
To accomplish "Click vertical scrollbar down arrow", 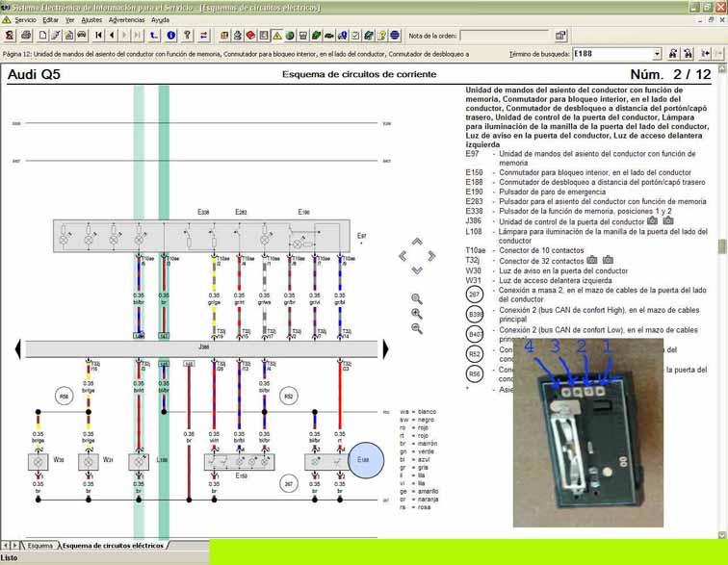I will coord(722,535).
